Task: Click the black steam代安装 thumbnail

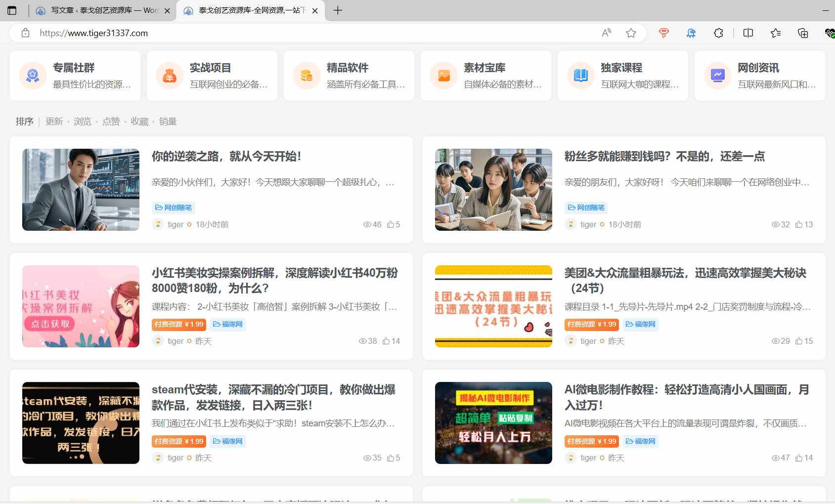Action: pyautogui.click(x=81, y=423)
